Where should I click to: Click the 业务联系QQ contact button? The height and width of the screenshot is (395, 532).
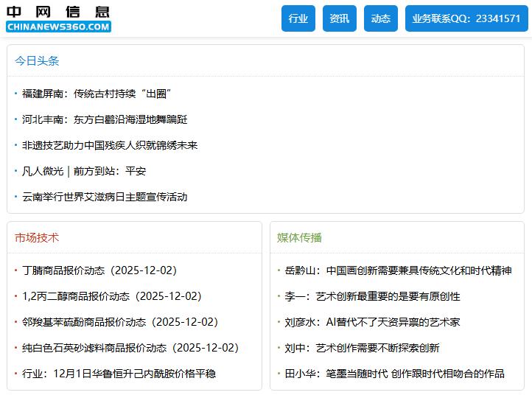click(466, 18)
